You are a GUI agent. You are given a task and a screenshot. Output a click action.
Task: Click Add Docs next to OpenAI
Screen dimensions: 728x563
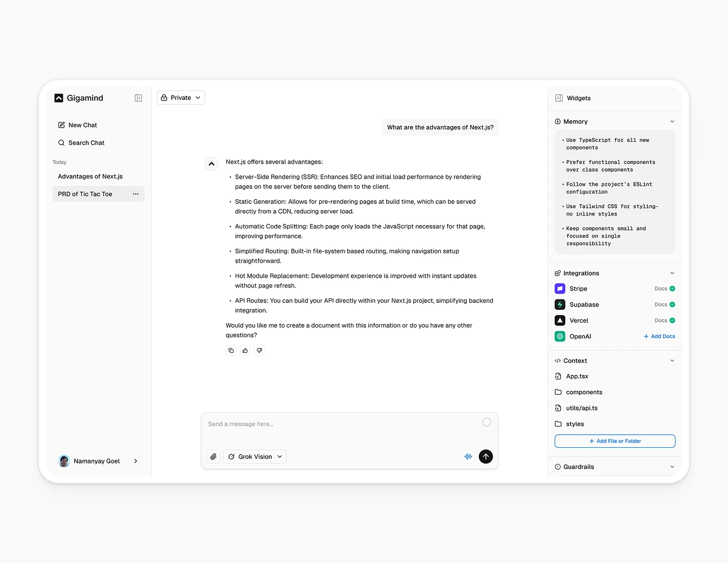659,336
